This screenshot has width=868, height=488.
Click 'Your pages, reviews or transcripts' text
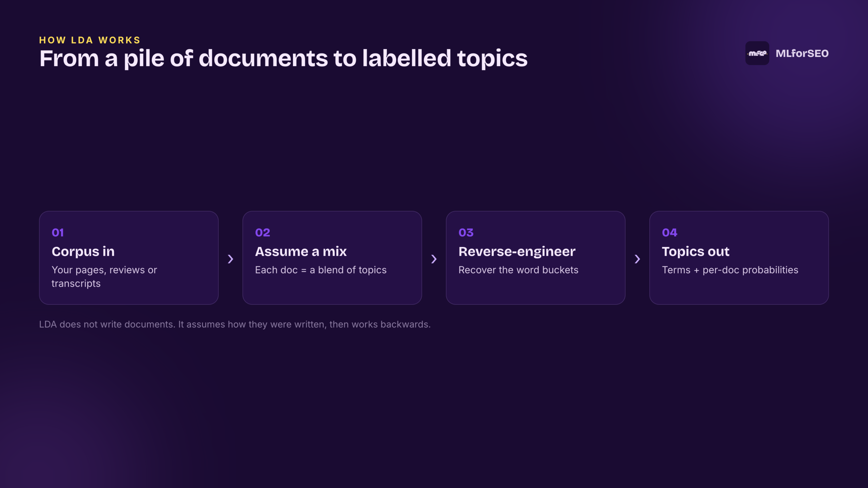click(104, 277)
